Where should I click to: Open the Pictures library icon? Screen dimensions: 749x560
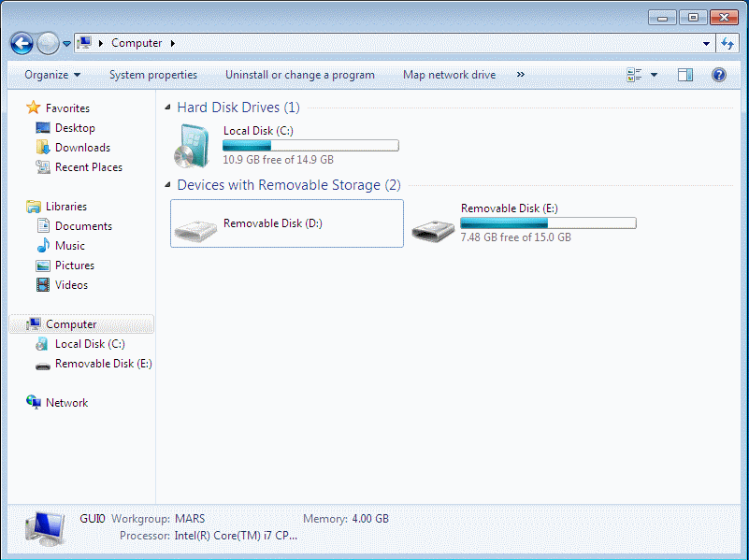pos(42,265)
